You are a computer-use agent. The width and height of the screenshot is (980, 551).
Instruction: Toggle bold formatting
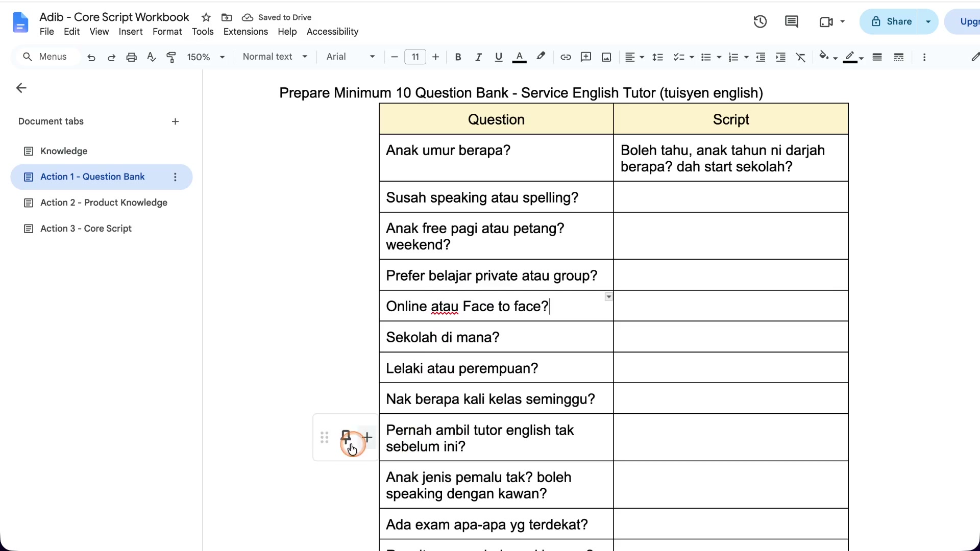(458, 57)
